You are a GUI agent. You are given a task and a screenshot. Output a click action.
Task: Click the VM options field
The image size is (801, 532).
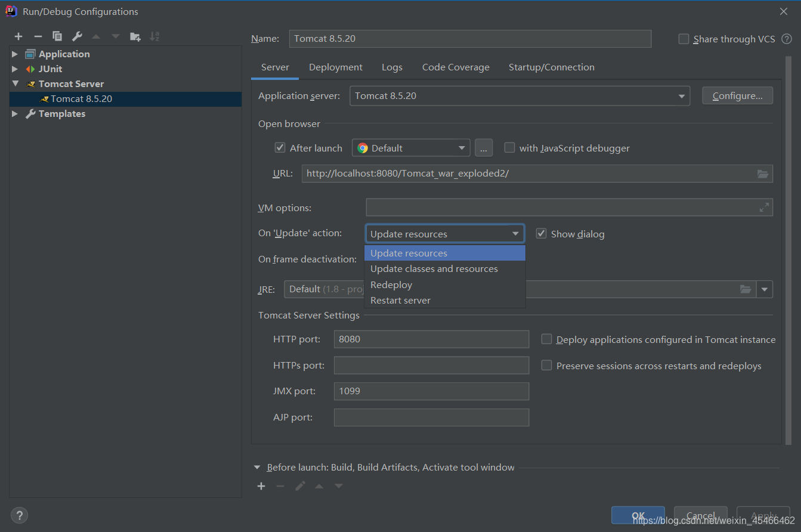[570, 208]
